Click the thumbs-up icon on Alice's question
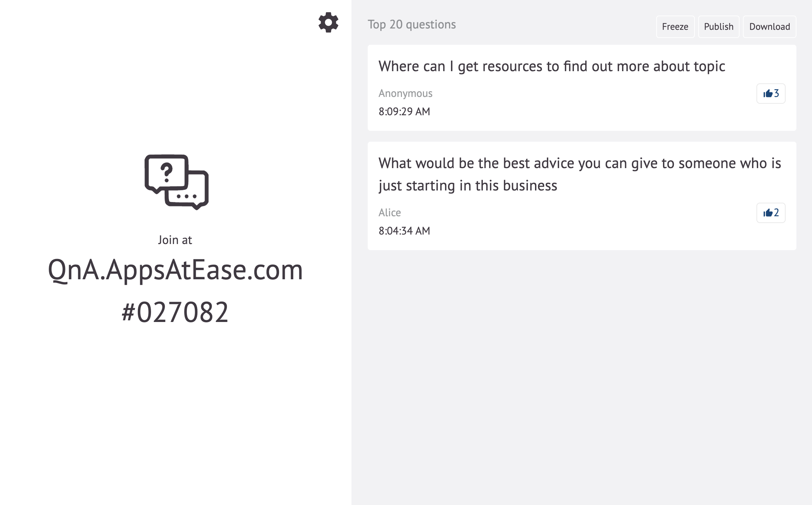This screenshot has height=505, width=812. click(x=770, y=213)
